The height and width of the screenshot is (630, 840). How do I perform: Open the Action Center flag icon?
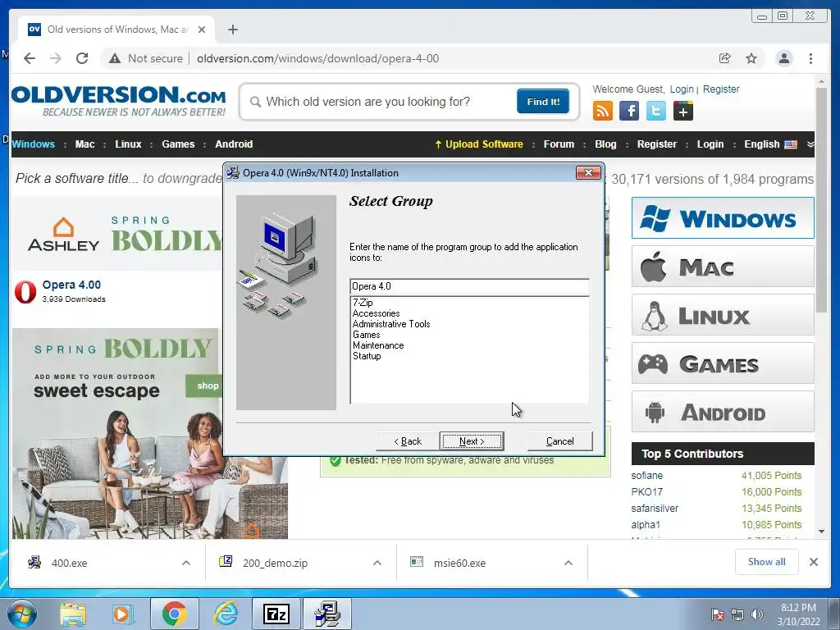pyautogui.click(x=717, y=614)
